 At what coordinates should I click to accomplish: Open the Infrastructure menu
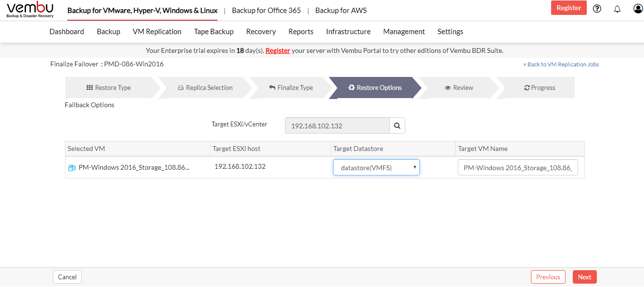click(348, 32)
